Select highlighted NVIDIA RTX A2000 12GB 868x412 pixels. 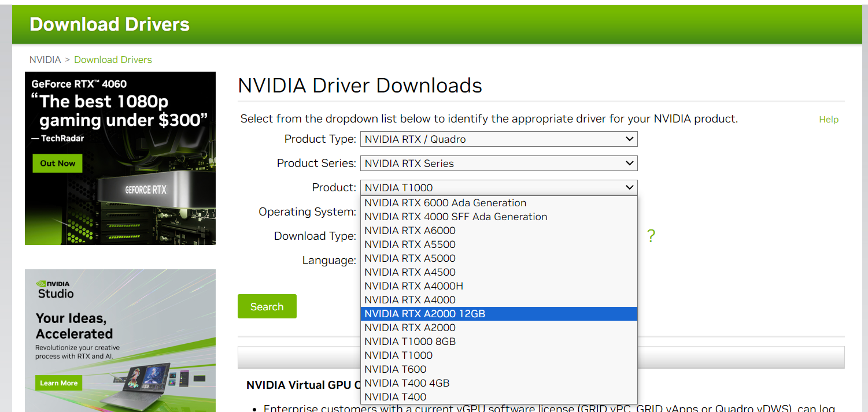[424, 314]
